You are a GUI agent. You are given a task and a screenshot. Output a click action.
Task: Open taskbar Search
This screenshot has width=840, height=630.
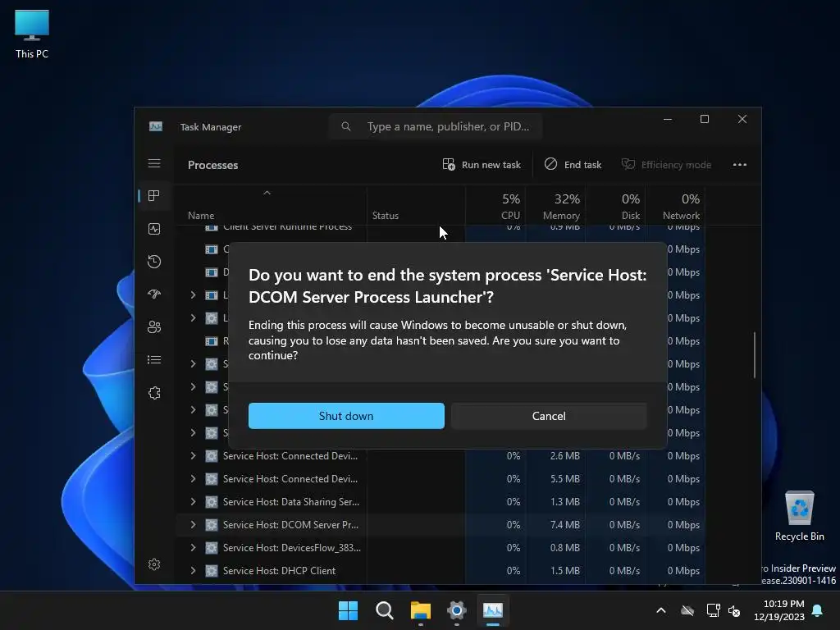click(384, 610)
